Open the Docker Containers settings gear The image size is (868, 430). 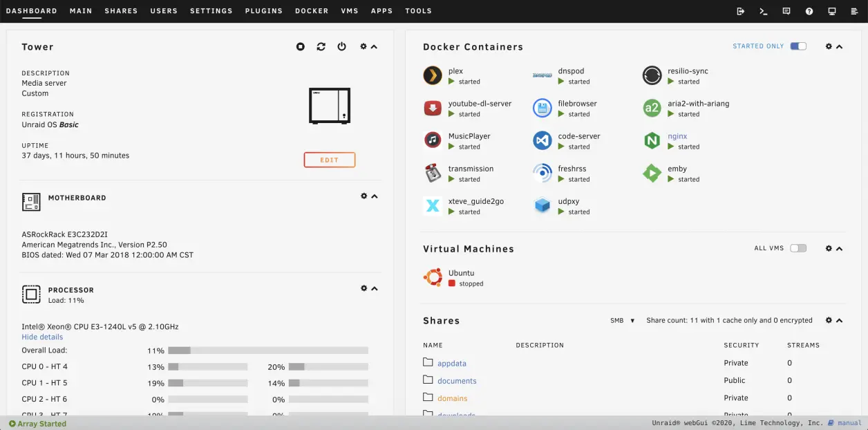tap(829, 46)
